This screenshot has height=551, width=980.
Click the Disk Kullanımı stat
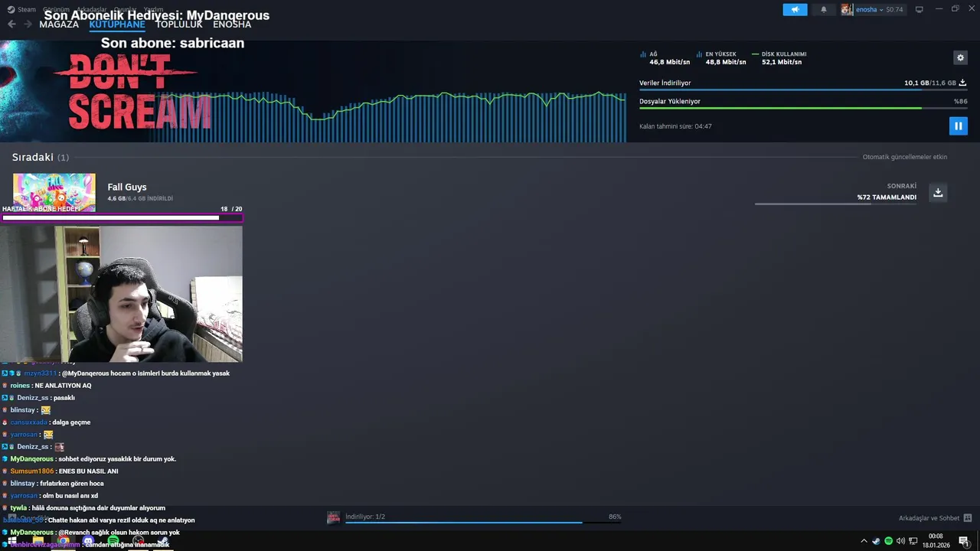779,58
